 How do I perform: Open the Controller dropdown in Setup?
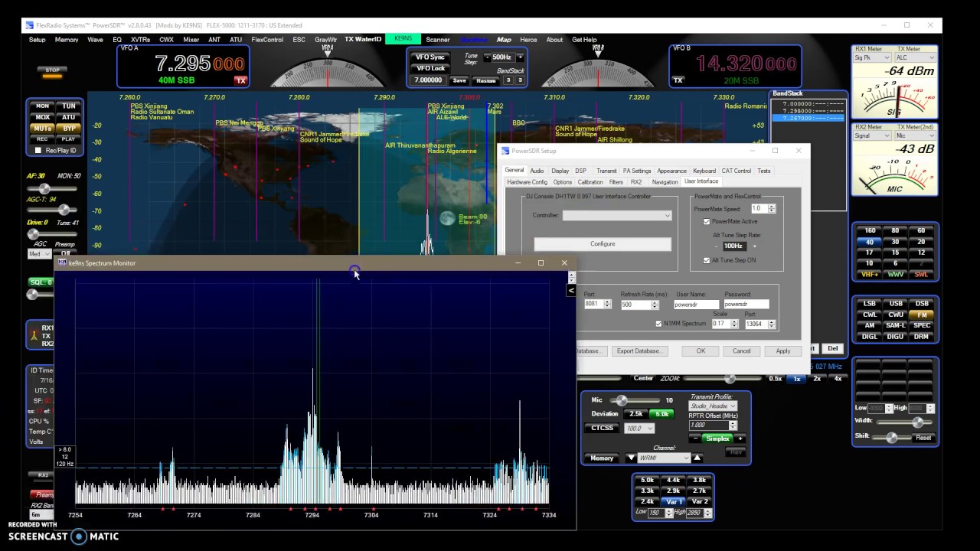pyautogui.click(x=617, y=216)
